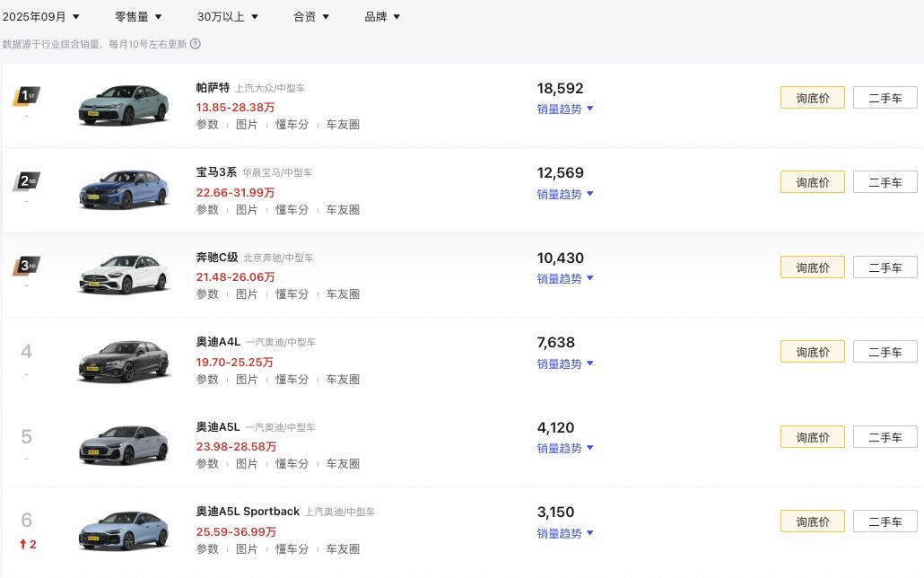Open 图片 link under 帕萨特
Viewport: 924px width, 578px height.
click(247, 125)
